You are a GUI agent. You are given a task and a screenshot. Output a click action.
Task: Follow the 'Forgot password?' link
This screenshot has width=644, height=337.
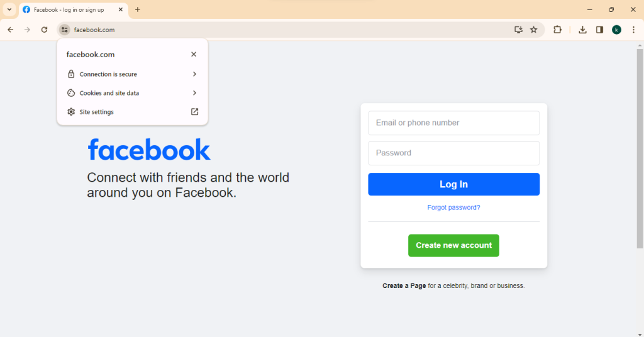coord(453,207)
